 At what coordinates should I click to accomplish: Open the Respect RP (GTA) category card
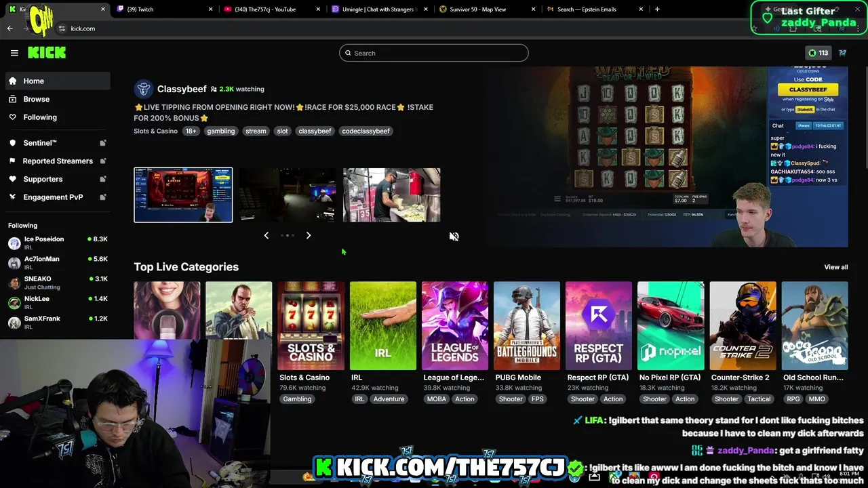click(599, 326)
